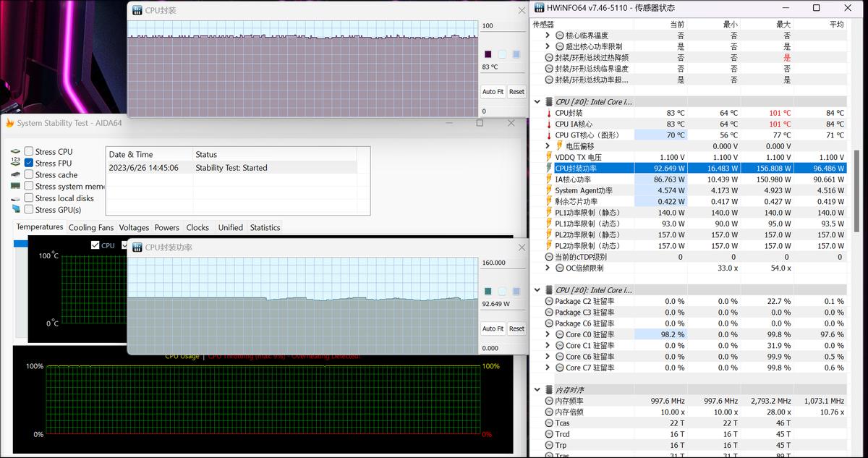Switch to the Cooling Fans tab

pos(91,227)
